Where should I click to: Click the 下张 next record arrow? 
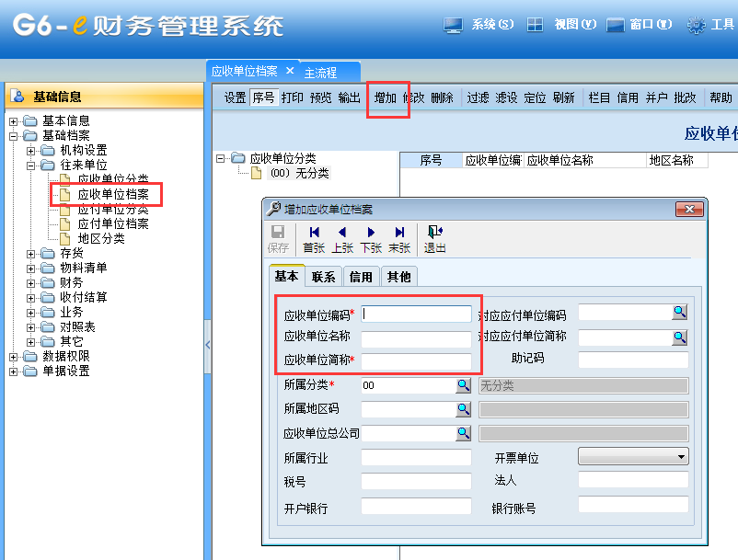tap(371, 233)
